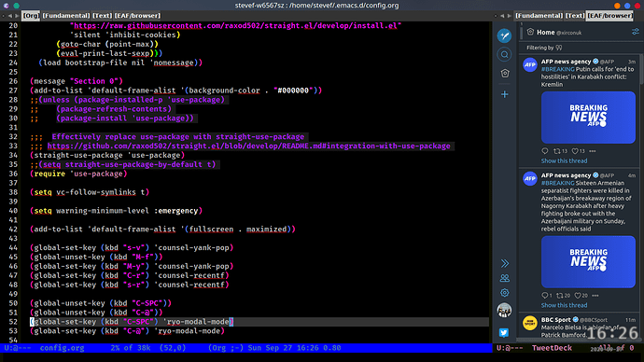The image size is (644, 362).
Task: Retweet the Sixteen Armenian fighters tweet
Action: point(563,296)
